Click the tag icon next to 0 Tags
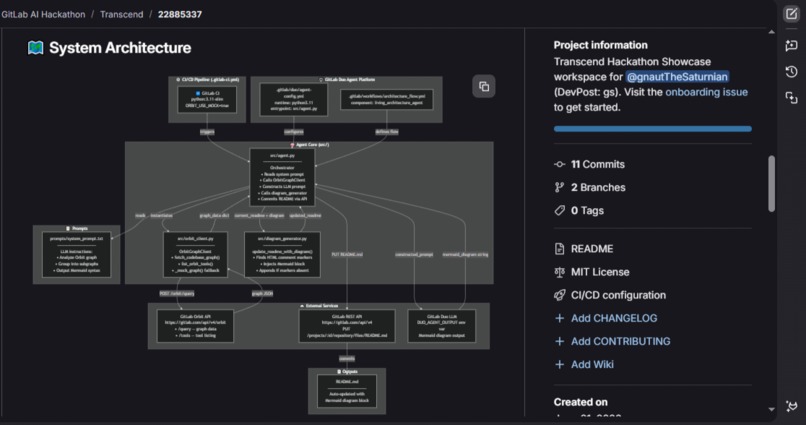The image size is (806, 425). pyautogui.click(x=559, y=211)
